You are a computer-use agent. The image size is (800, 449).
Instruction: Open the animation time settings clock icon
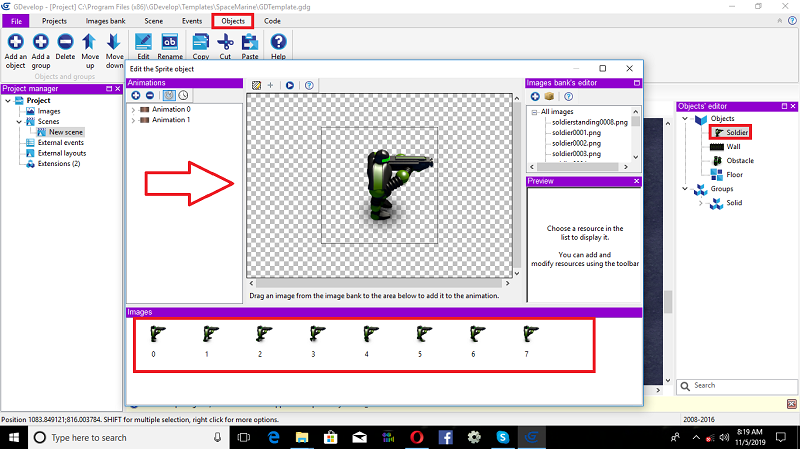pyautogui.click(x=183, y=95)
